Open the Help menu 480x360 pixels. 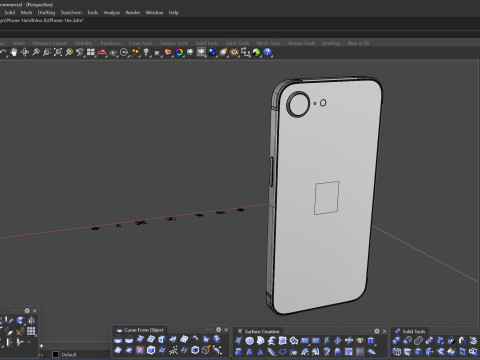click(174, 13)
